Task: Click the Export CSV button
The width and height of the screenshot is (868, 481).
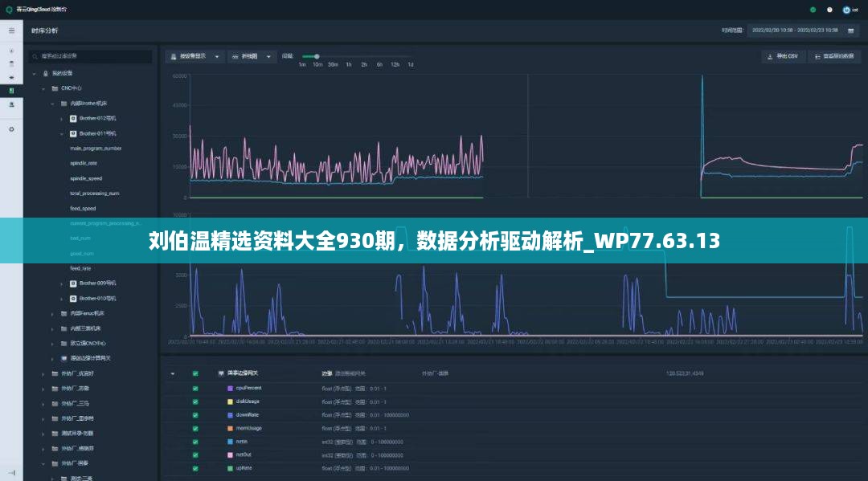Action: 783,56
